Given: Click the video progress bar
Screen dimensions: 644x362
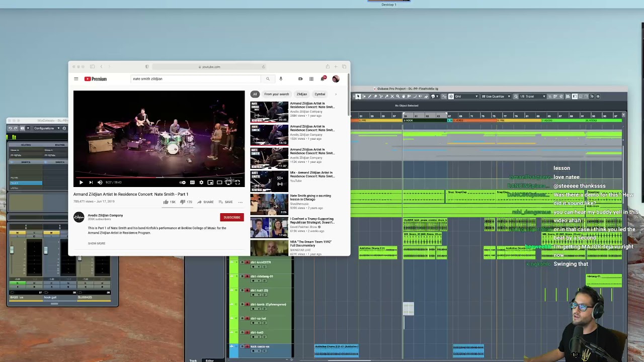Looking at the screenshot, I should pyautogui.click(x=159, y=177).
